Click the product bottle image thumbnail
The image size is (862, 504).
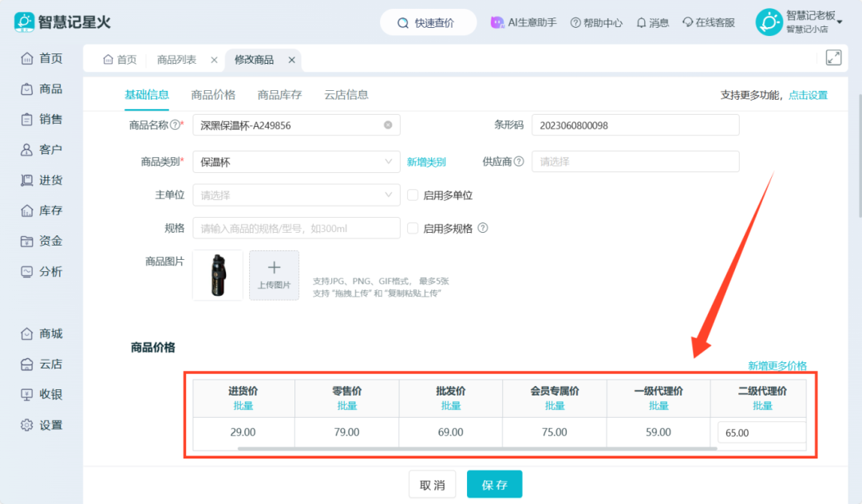click(218, 275)
